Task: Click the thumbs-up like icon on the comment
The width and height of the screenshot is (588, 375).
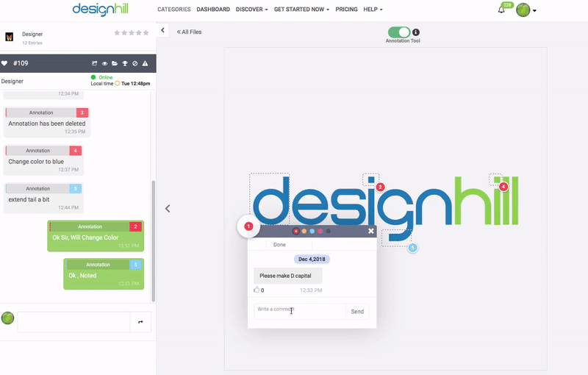Action: coord(257,290)
